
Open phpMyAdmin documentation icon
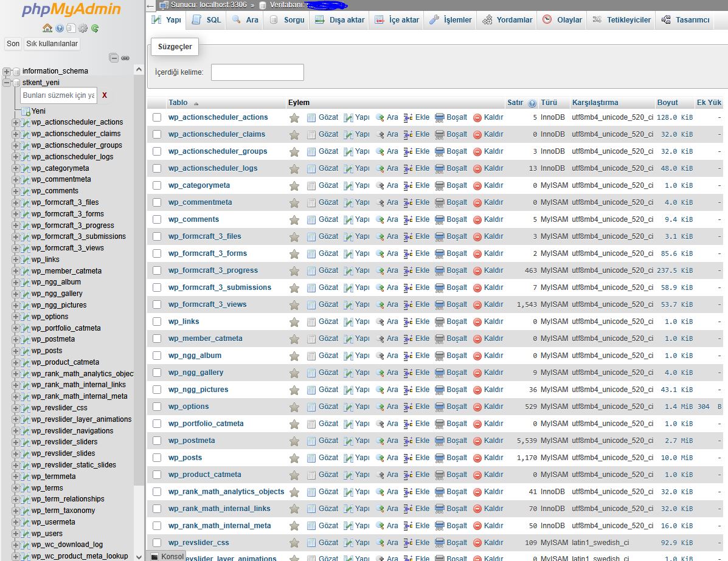click(x=59, y=29)
